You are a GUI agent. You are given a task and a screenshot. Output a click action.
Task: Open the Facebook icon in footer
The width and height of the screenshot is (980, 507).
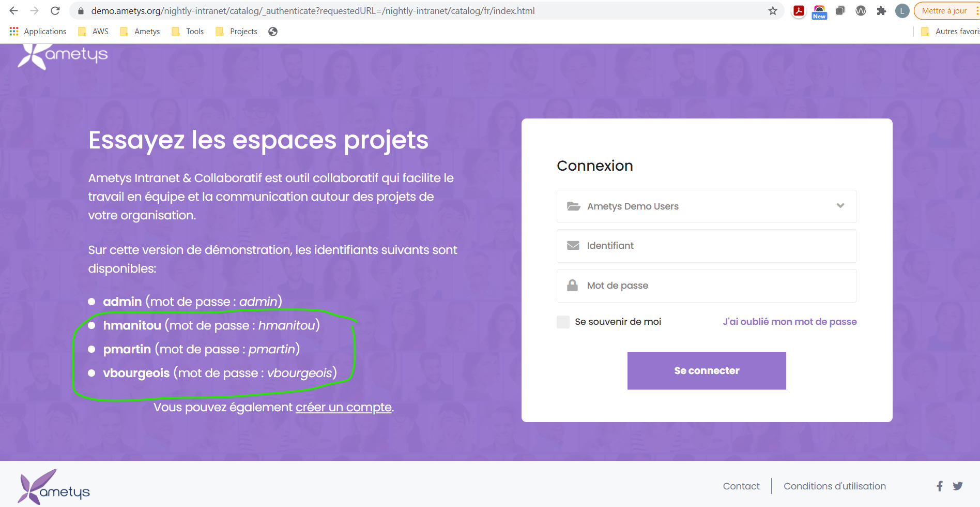(940, 486)
